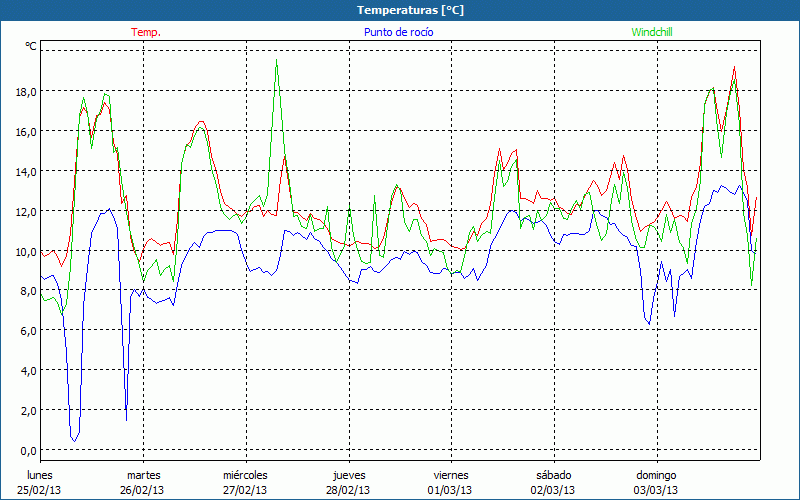Click the tallest green Windchill peak on miércoles
The width and height of the screenshot is (800, 500).
pyautogui.click(x=276, y=60)
